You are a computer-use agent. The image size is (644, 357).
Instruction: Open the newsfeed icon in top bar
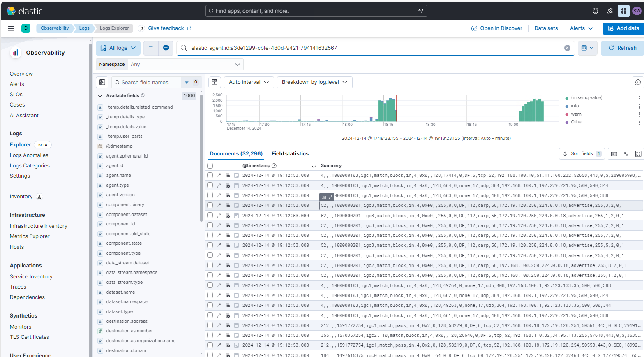[610, 11]
